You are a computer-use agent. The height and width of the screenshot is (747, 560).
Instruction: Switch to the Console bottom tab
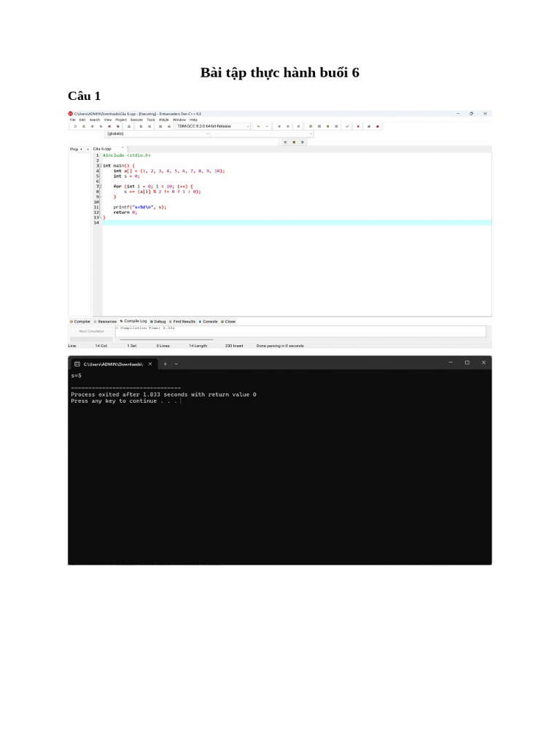[208, 322]
